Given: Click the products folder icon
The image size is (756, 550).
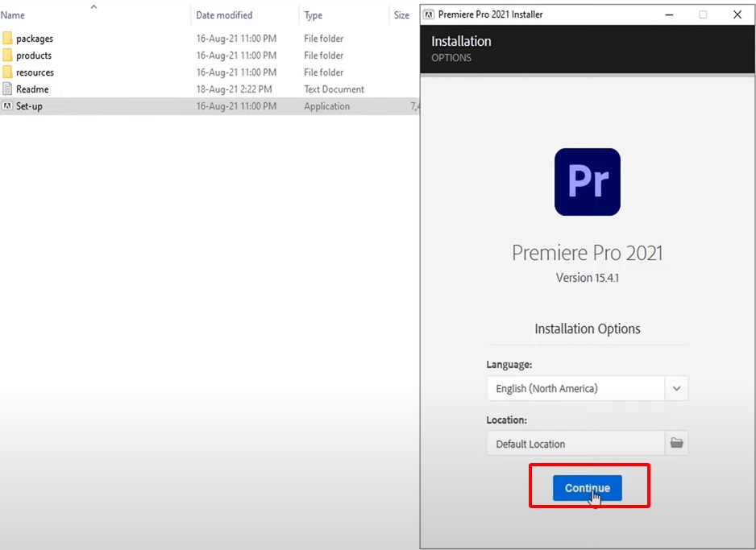Looking at the screenshot, I should (x=7, y=56).
